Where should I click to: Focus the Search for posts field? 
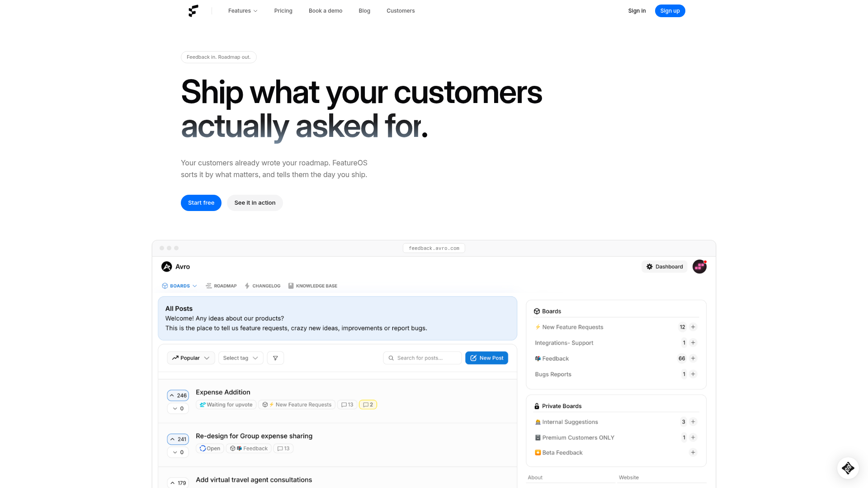tap(422, 358)
